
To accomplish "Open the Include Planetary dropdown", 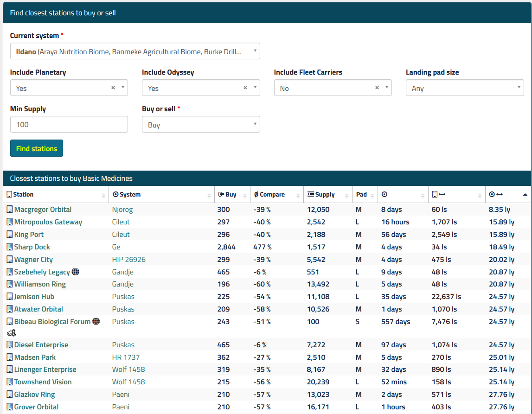I will [69, 88].
